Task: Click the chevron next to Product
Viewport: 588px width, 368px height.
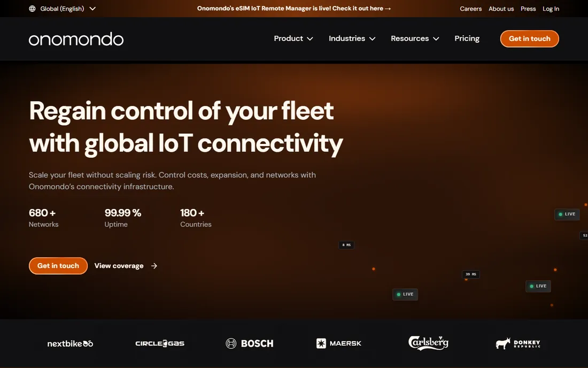Action: [310, 39]
